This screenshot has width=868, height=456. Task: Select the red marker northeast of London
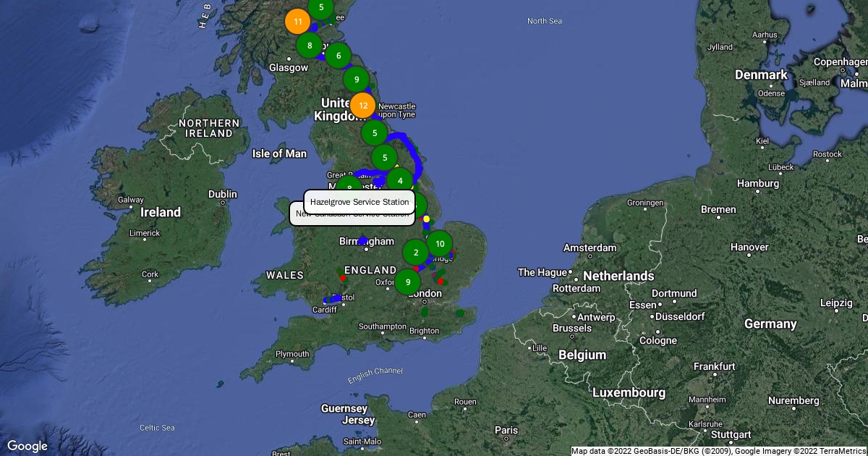tap(441, 281)
